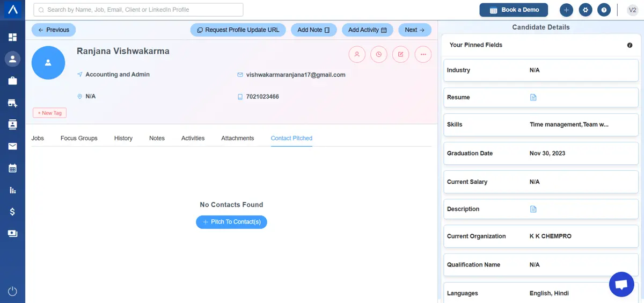Image resolution: width=644 pixels, height=303 pixels.
Task: Switch to the Focus Groups tab
Action: tap(79, 138)
